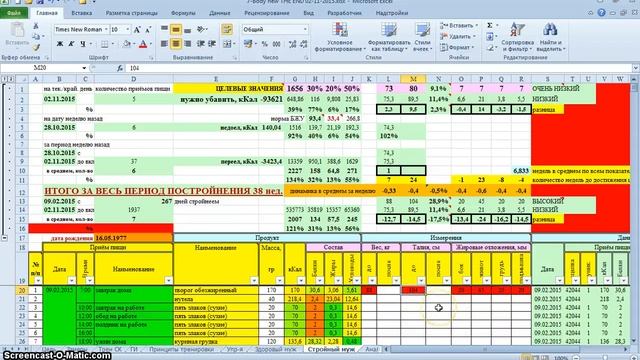Image resolution: width=640 pixels, height=360 pixels.
Task: Click the Вставить cells button
Action: (x=459, y=26)
